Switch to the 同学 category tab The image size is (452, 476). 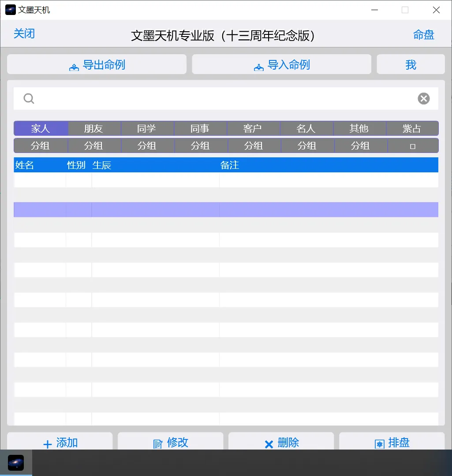click(147, 128)
